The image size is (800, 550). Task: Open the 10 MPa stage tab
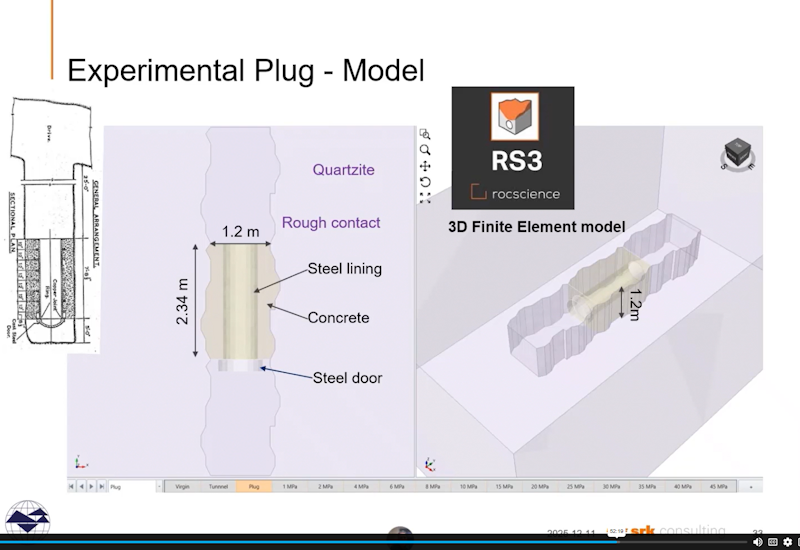(468, 486)
